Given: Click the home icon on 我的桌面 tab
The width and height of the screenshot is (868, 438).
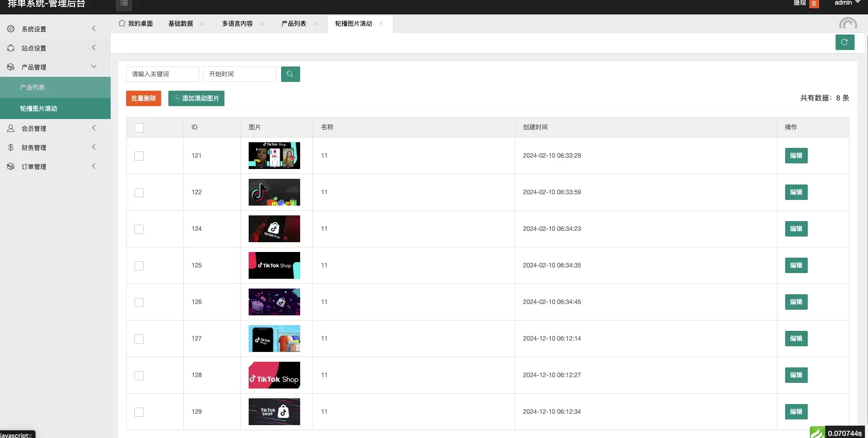Looking at the screenshot, I should click(x=122, y=23).
